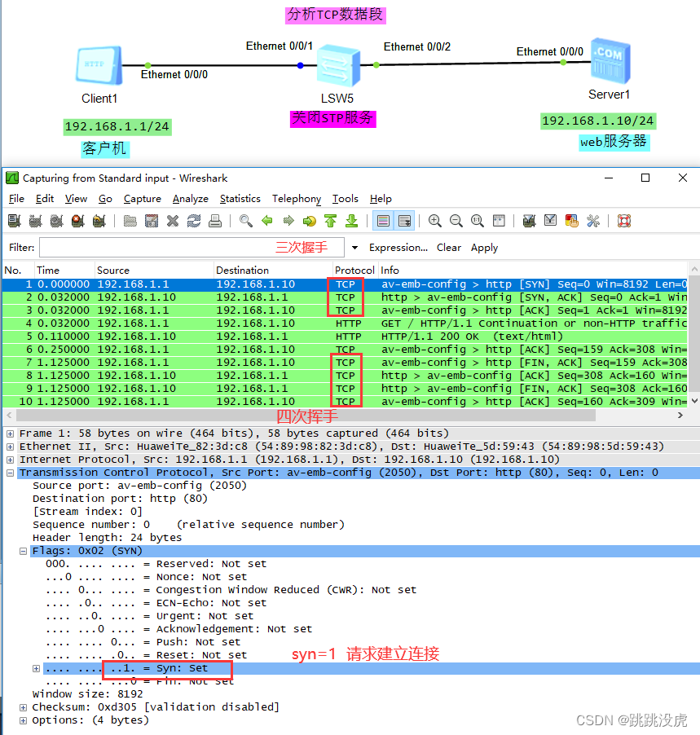Toggle packet list colorization
Screen dimensions: 700x735
[x=383, y=221]
